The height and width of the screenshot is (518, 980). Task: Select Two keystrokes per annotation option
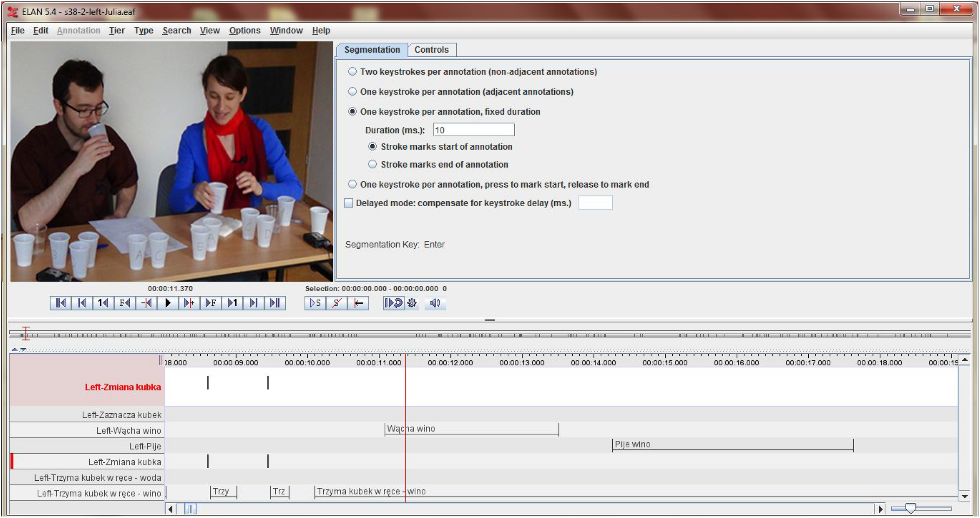tap(352, 71)
